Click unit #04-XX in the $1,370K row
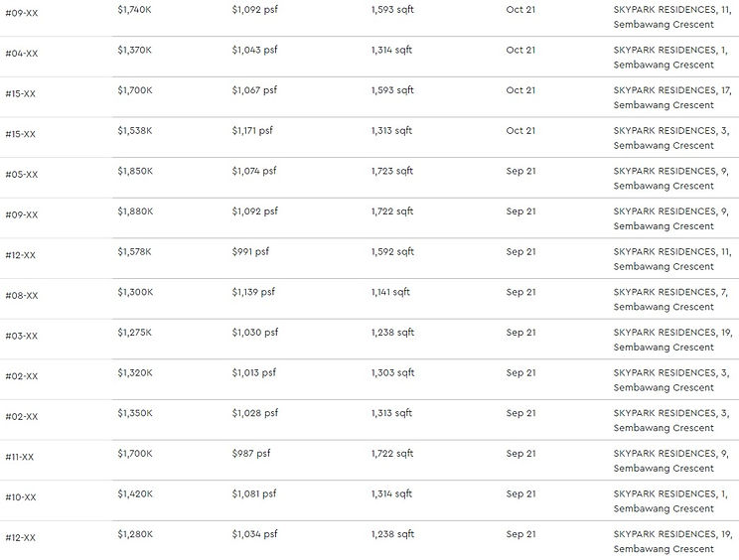 tap(21, 54)
